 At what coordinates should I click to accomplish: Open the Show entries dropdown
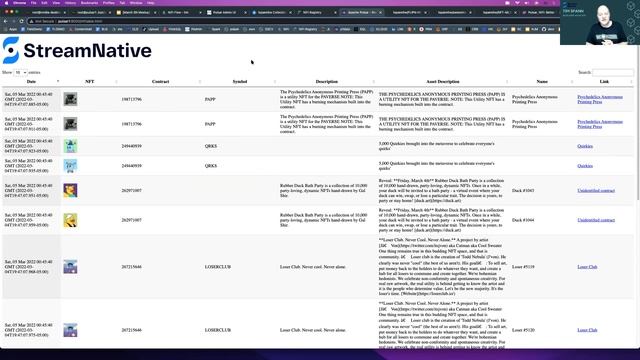[x=20, y=73]
